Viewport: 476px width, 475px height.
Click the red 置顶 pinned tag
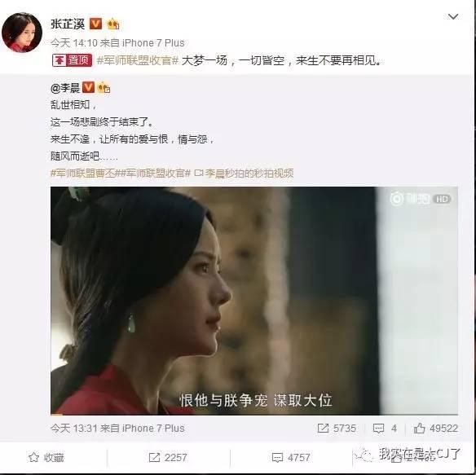(72, 60)
